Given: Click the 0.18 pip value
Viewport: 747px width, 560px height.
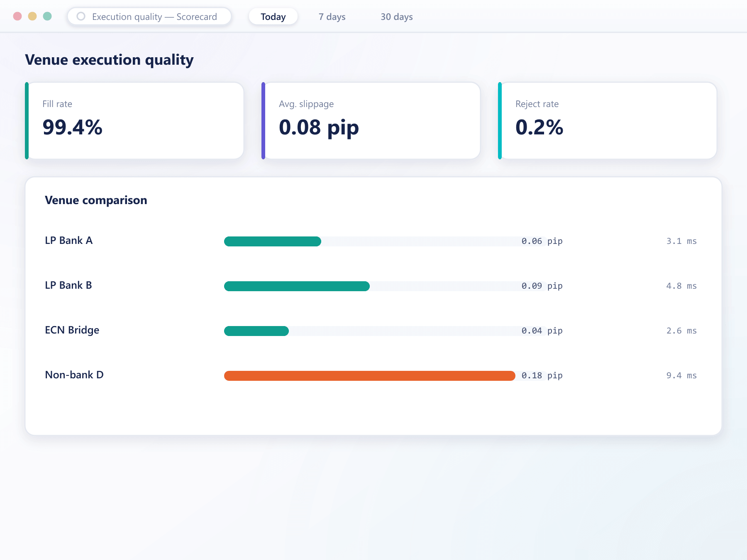Looking at the screenshot, I should 542,375.
